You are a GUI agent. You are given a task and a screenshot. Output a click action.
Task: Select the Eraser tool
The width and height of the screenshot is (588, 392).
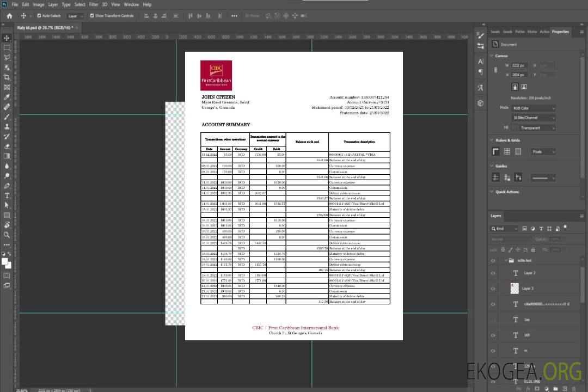7,146
